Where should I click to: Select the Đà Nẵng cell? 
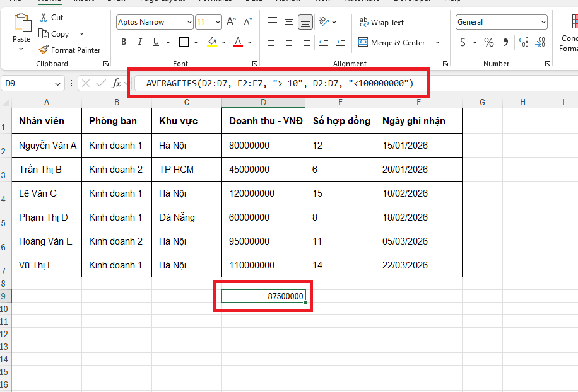[x=187, y=217]
